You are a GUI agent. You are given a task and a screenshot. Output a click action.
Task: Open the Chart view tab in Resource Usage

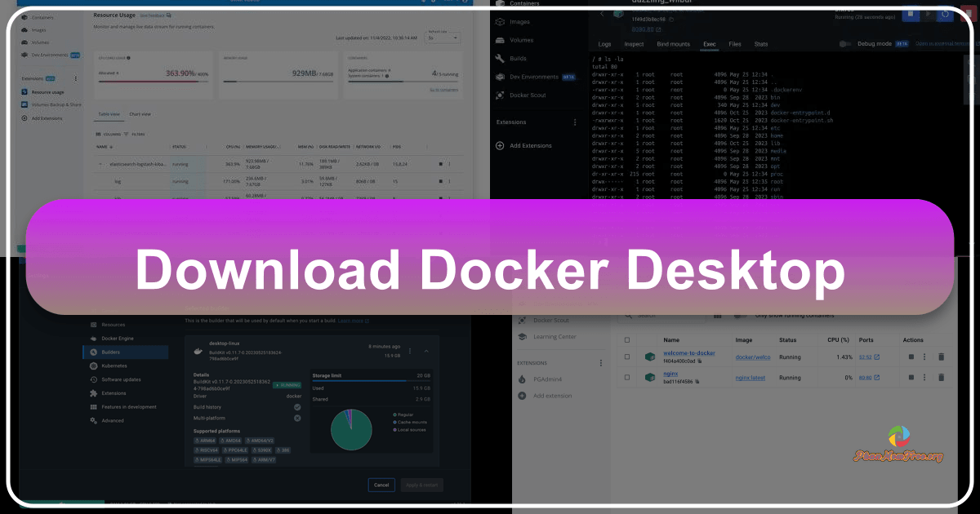pyautogui.click(x=140, y=114)
